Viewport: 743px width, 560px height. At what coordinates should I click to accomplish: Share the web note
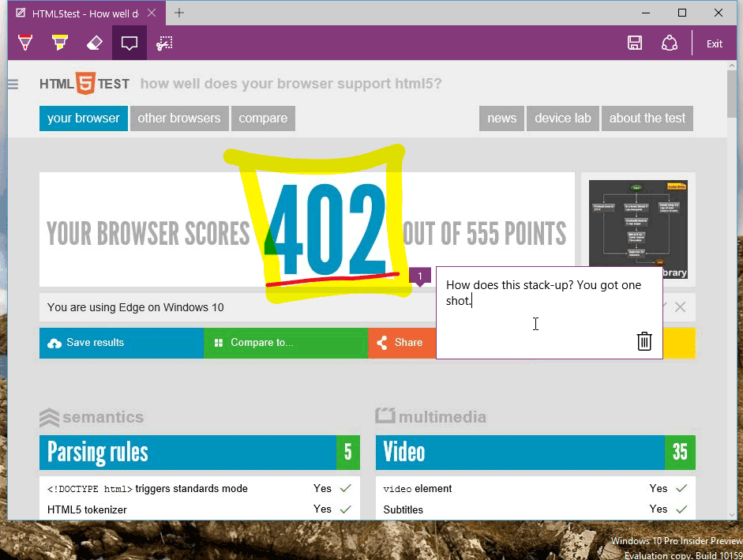click(x=669, y=43)
